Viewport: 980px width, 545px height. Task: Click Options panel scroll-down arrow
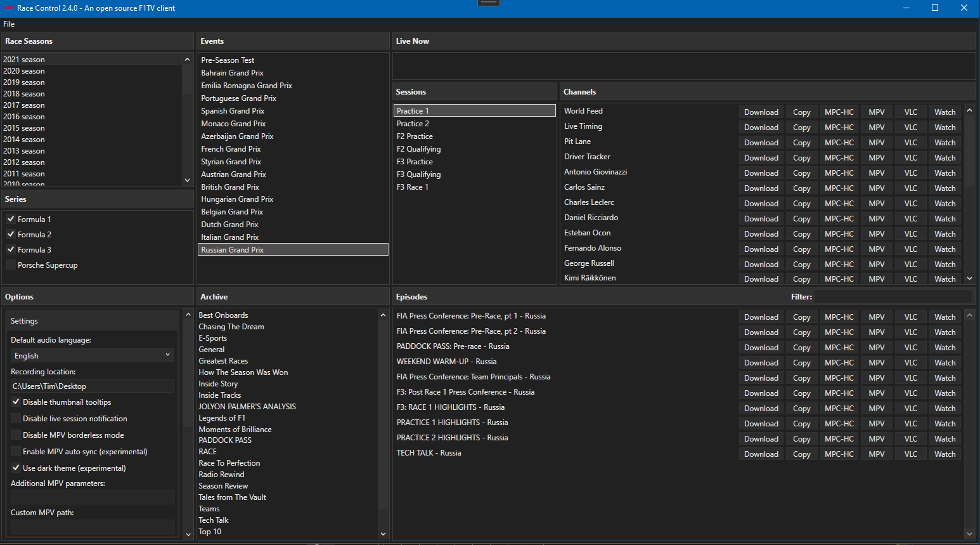[x=188, y=534]
